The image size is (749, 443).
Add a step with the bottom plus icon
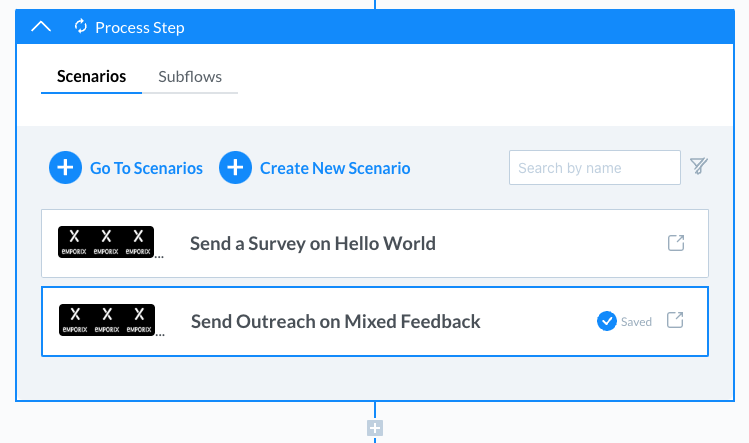coord(375,428)
